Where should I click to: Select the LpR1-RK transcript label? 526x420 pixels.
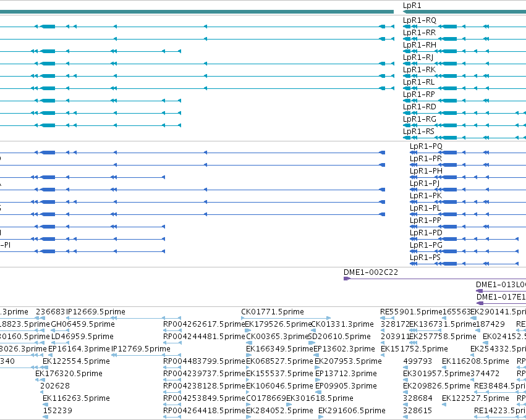(x=419, y=70)
